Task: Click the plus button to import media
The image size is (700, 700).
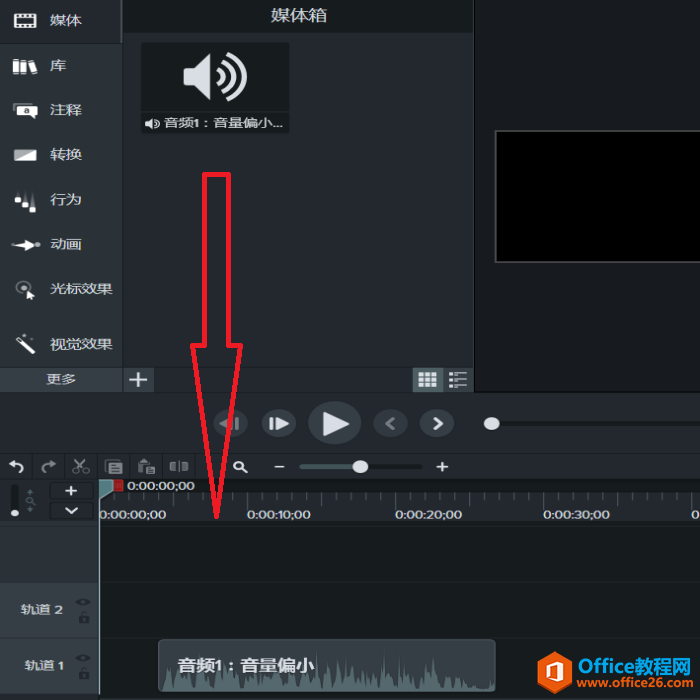Action: click(139, 380)
